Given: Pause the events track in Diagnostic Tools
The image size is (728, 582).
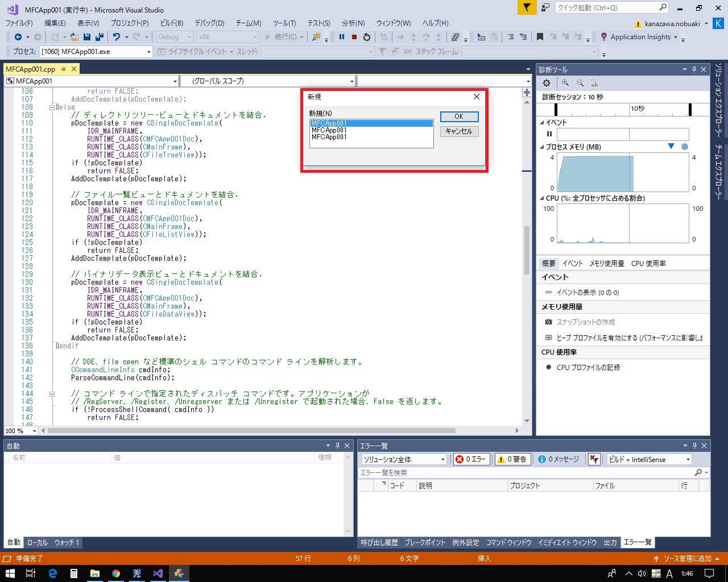Looking at the screenshot, I should (549, 134).
